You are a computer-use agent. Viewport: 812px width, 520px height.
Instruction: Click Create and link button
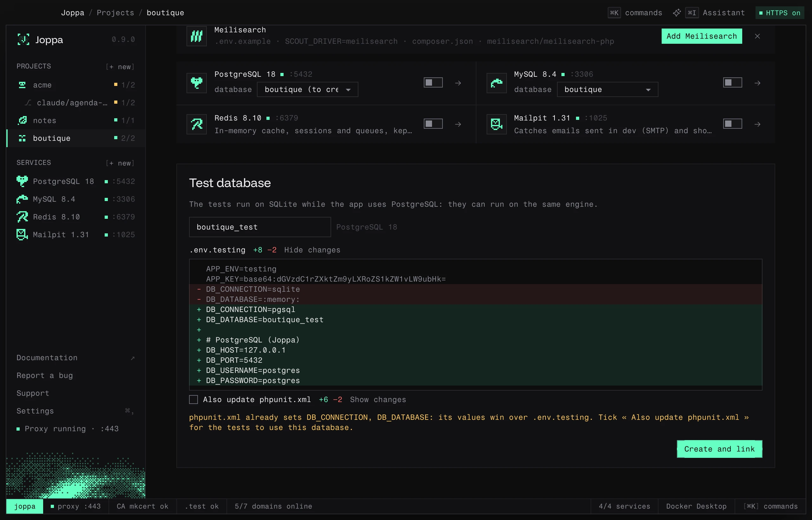coord(719,449)
